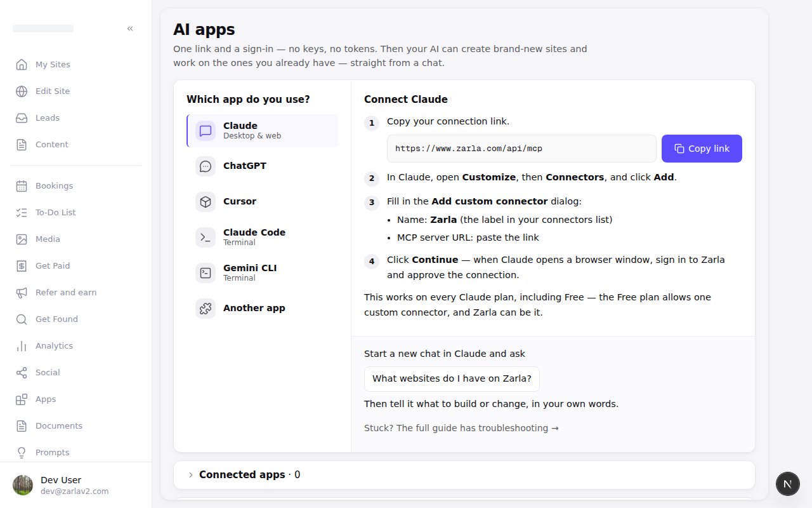Open Prompts in the sidebar

click(76, 451)
